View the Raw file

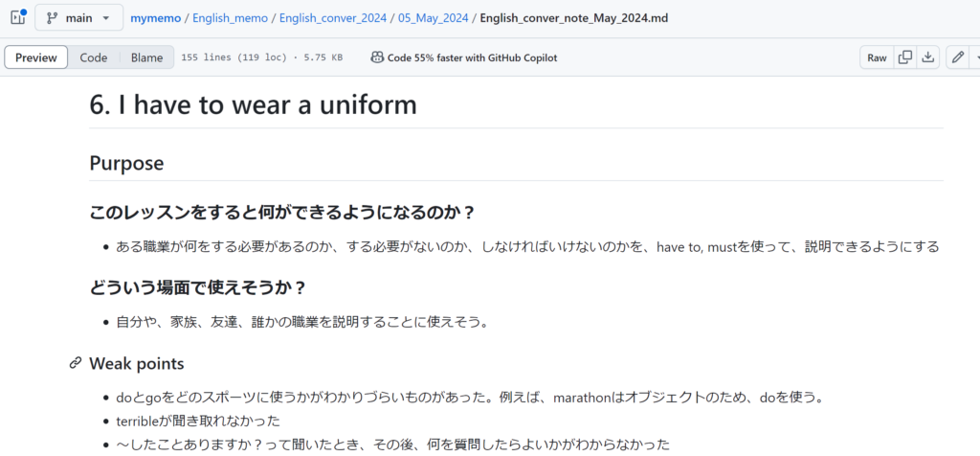coord(877,57)
